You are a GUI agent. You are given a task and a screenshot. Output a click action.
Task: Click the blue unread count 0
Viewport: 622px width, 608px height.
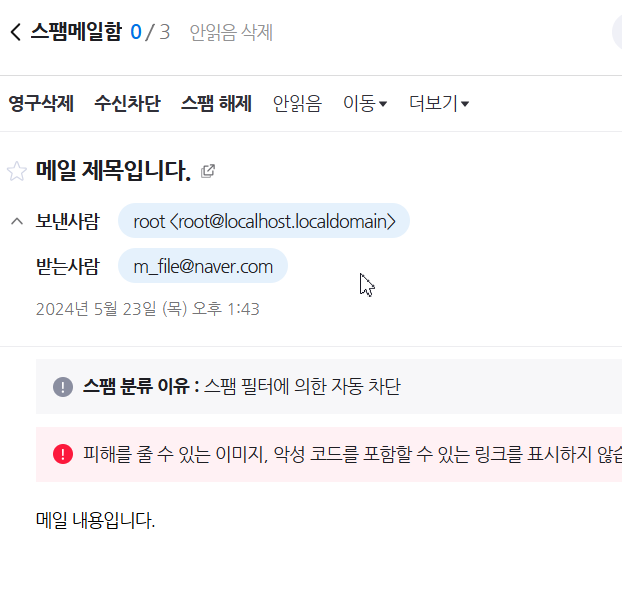tap(136, 32)
